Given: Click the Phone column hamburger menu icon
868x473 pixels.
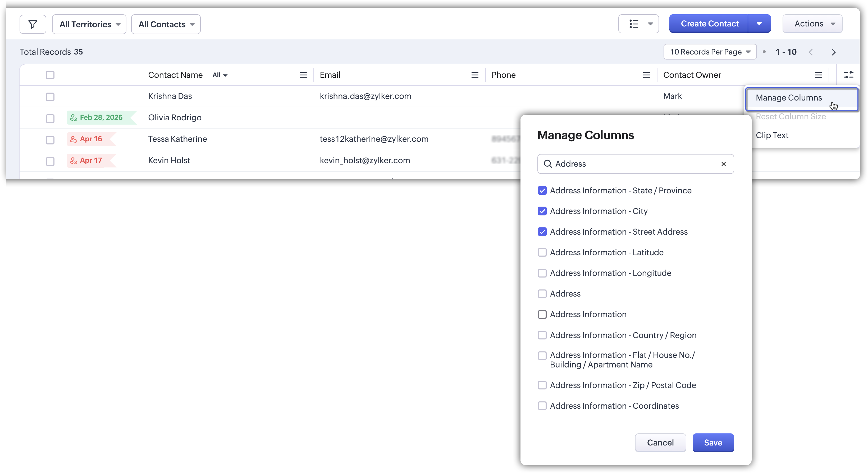Looking at the screenshot, I should (646, 75).
